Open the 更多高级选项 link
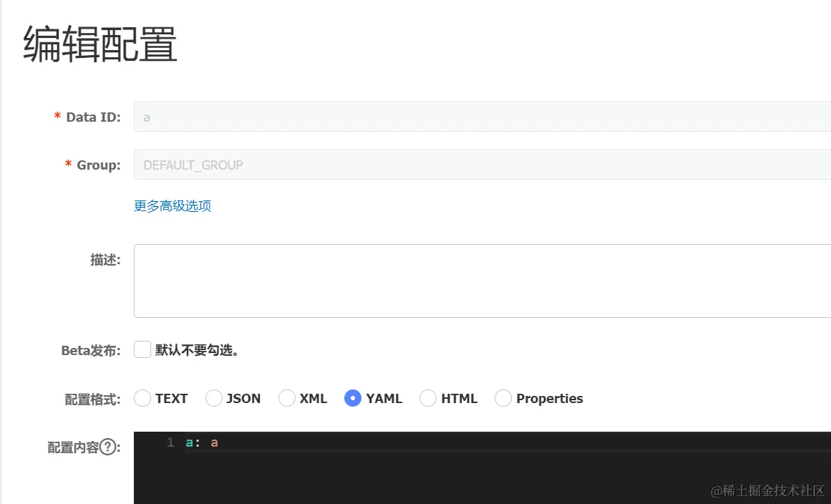The width and height of the screenshot is (831, 504). click(172, 205)
